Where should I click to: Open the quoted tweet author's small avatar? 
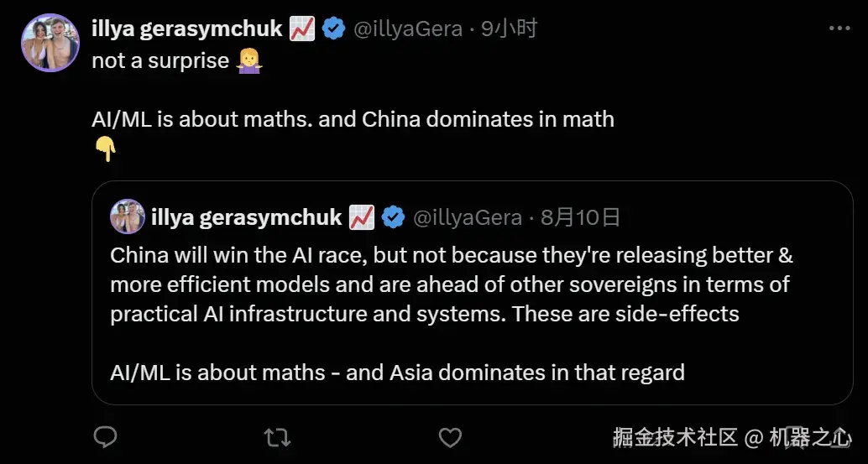[128, 216]
